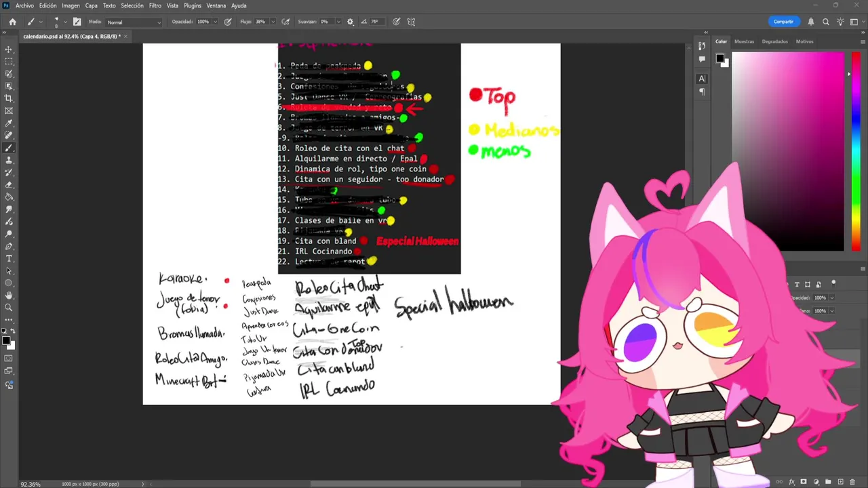Select the Ellipse shape tool
Image resolution: width=868 pixels, height=488 pixels.
(9, 283)
